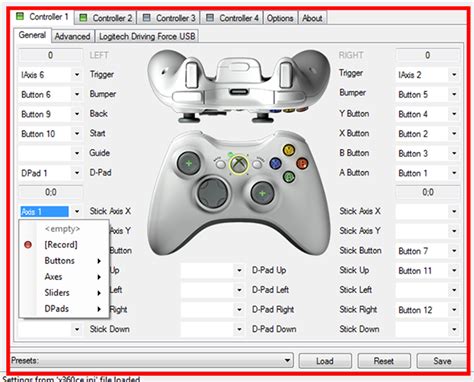Click the D-pad on the controller image
The width and height of the screenshot is (474, 382).
click(213, 193)
